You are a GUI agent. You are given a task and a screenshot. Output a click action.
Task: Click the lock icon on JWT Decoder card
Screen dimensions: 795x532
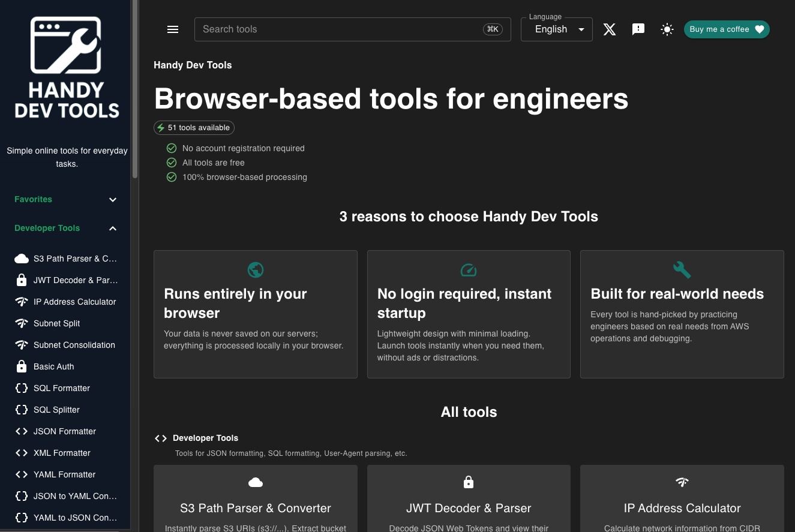[x=469, y=482]
